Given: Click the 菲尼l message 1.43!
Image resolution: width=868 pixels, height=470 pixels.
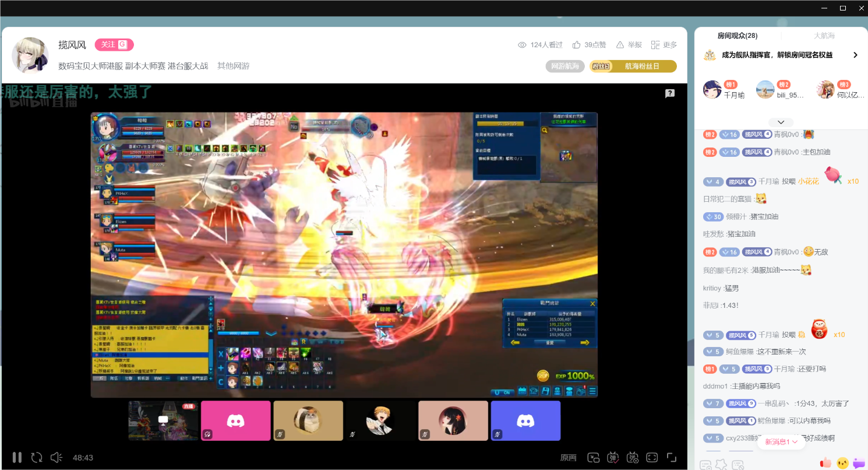Looking at the screenshot, I should pos(730,306).
